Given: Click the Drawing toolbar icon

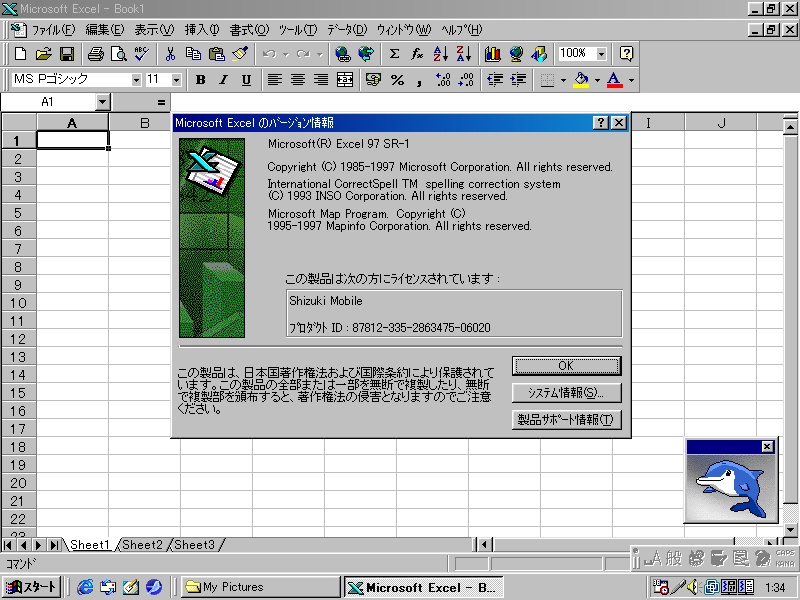Looking at the screenshot, I should pyautogui.click(x=539, y=54).
